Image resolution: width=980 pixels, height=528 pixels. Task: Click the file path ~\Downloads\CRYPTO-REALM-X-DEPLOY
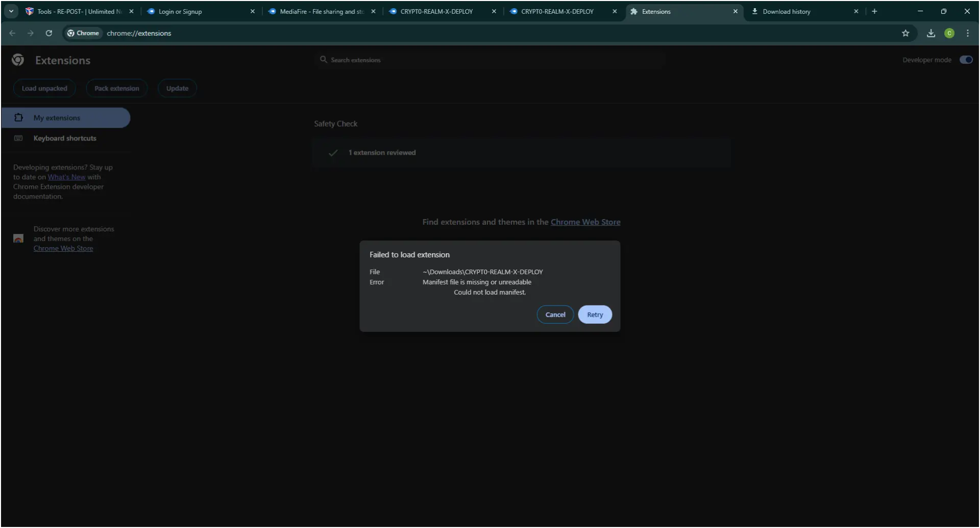tap(482, 272)
